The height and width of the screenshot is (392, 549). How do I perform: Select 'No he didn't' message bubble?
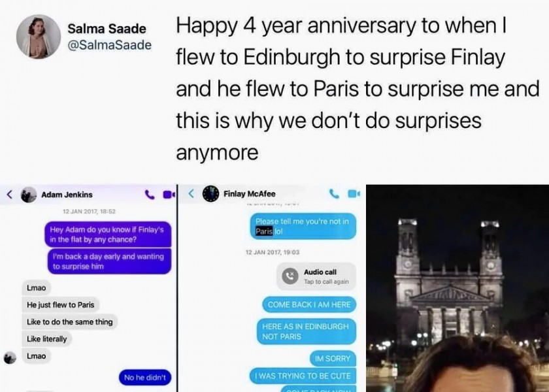pyautogui.click(x=144, y=377)
